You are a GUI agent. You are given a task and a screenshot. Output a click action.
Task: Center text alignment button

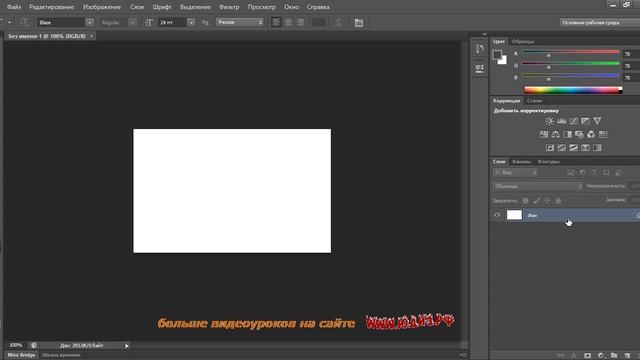point(288,22)
